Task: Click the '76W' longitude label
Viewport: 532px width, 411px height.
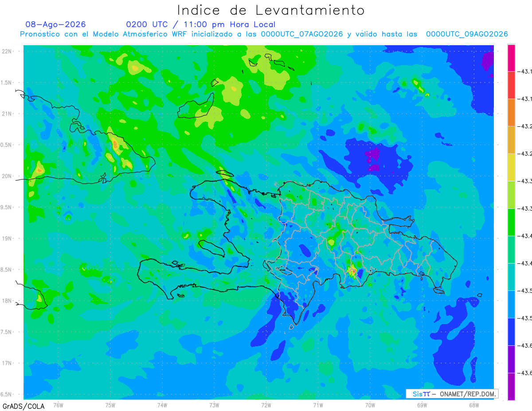Action: (x=58, y=405)
